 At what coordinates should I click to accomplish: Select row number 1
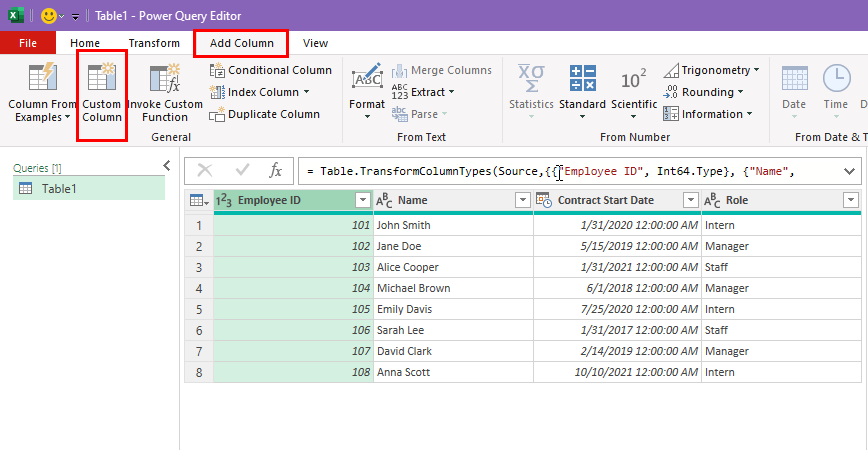[x=199, y=225]
